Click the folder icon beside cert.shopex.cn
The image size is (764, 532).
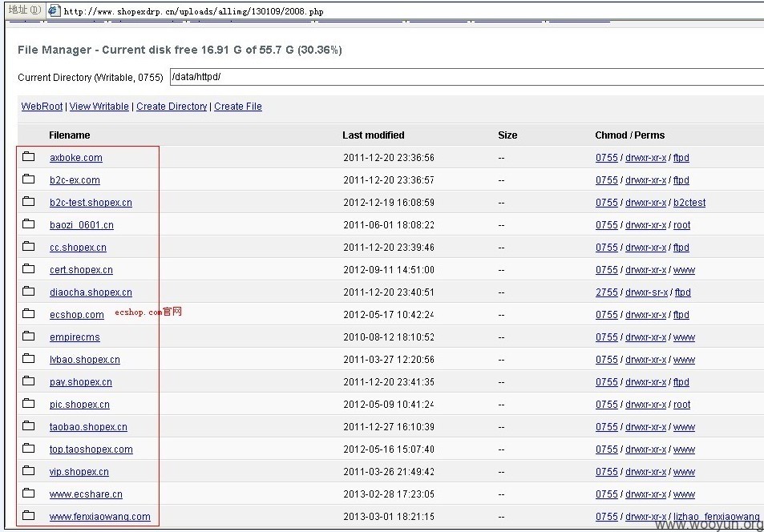pos(29,268)
